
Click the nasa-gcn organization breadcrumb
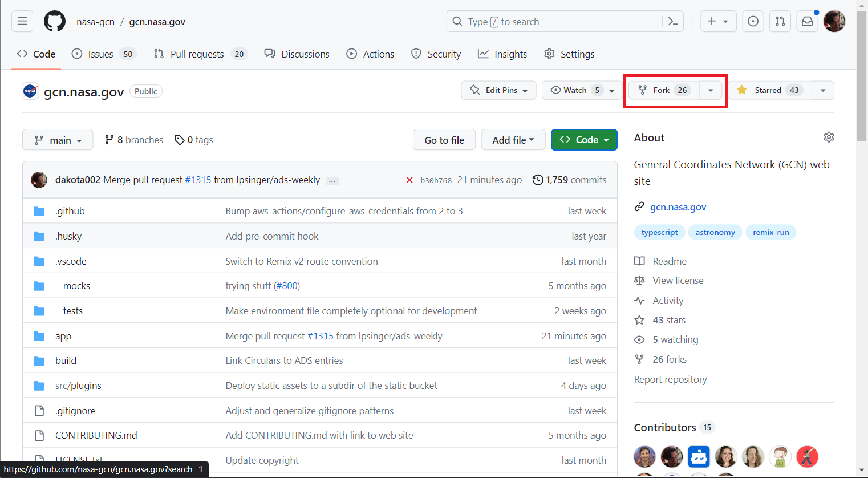coord(95,22)
